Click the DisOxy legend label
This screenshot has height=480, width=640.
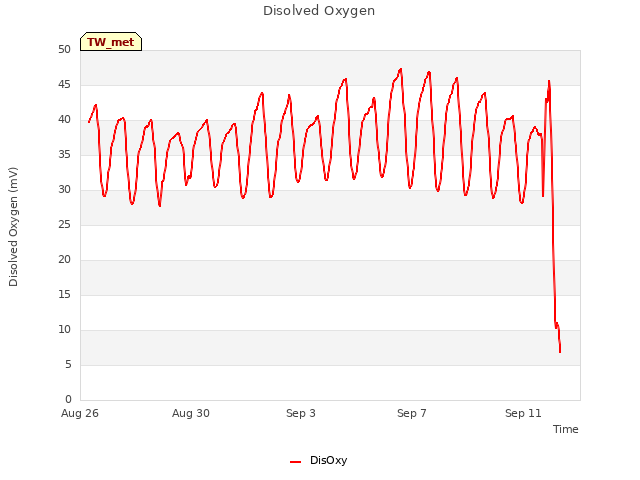click(x=329, y=460)
